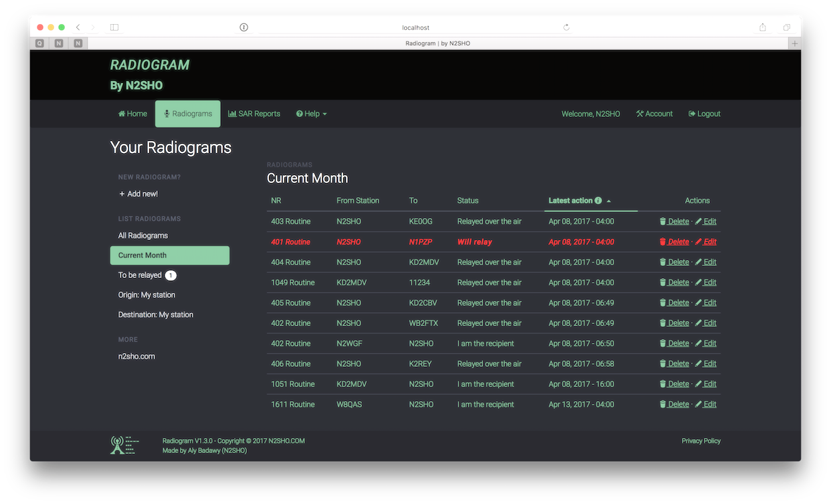
Task: Log out via Logout link
Action: coord(705,114)
